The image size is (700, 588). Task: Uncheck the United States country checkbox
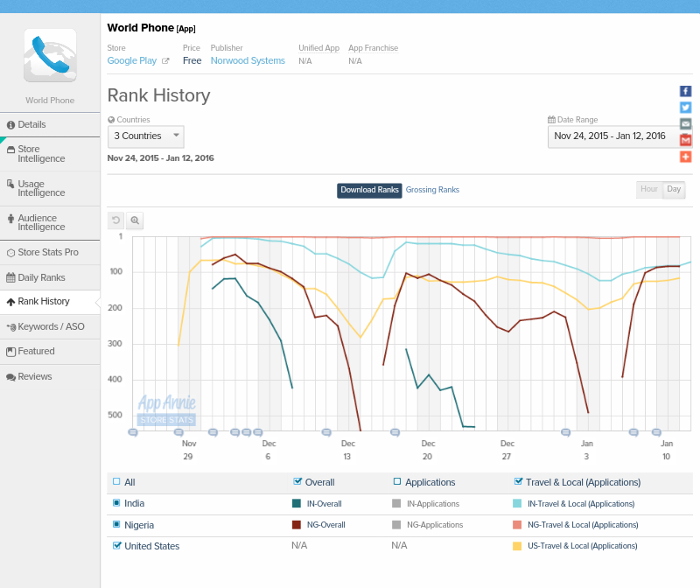(x=117, y=545)
